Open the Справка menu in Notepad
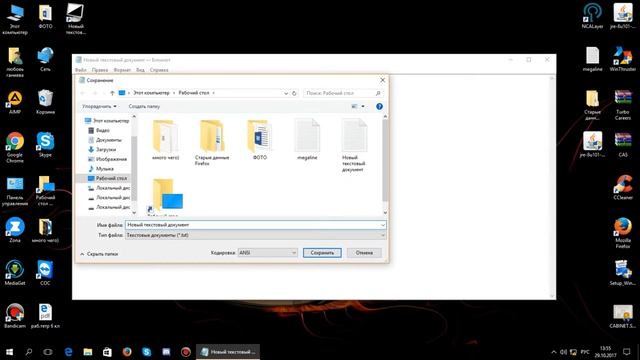The width and height of the screenshot is (640, 360). [x=159, y=70]
